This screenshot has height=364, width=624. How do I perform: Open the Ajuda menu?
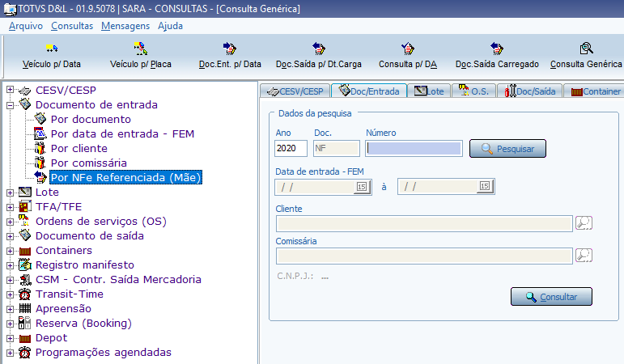(x=170, y=26)
